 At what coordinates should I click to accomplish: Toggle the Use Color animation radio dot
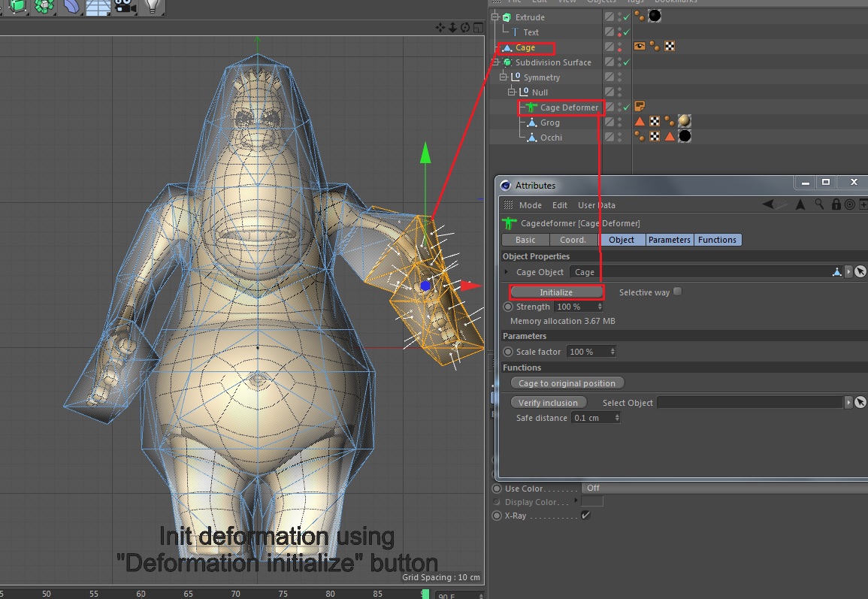click(497, 489)
